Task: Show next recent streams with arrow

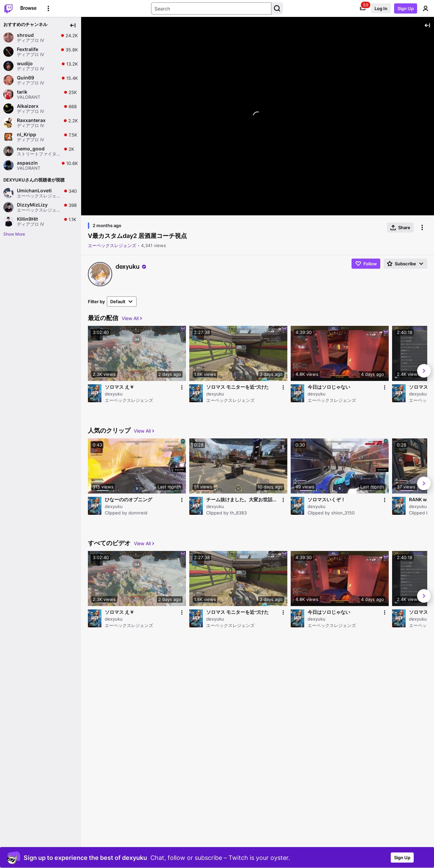Action: (424, 371)
